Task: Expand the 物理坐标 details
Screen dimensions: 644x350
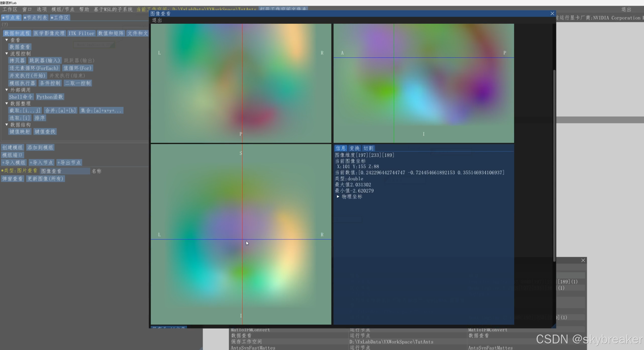Action: tap(338, 197)
